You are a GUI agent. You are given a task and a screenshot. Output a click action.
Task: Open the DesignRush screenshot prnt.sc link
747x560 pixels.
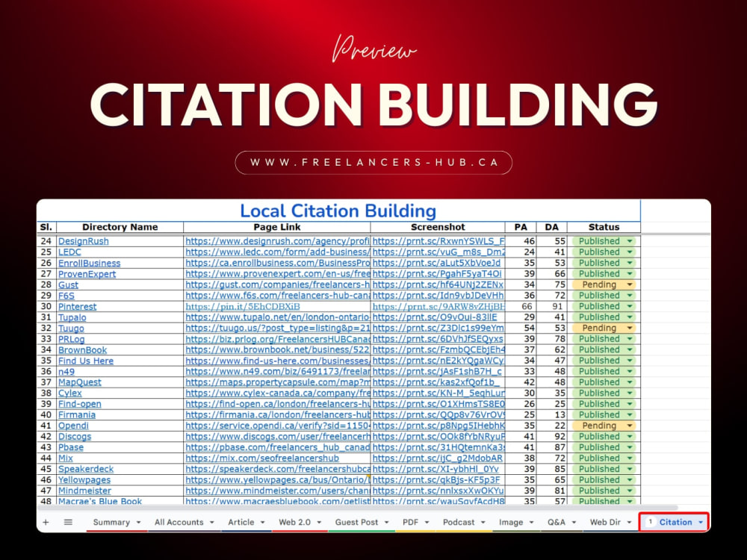(x=438, y=241)
